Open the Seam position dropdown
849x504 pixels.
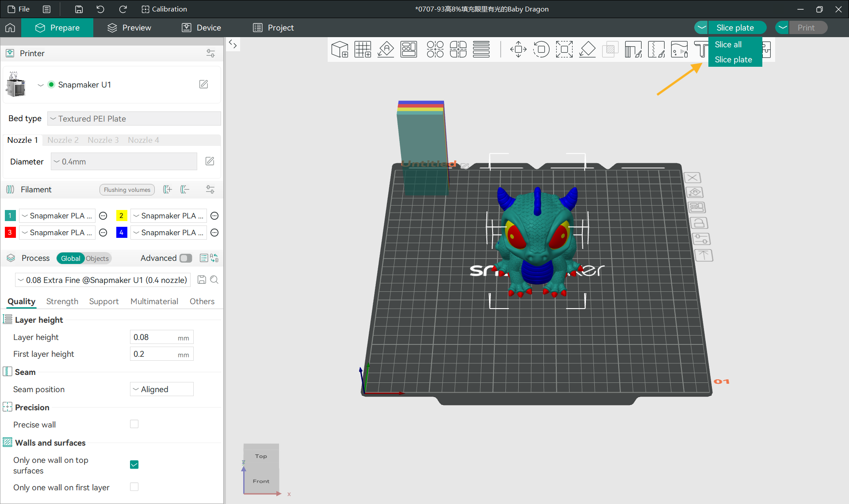pos(162,389)
